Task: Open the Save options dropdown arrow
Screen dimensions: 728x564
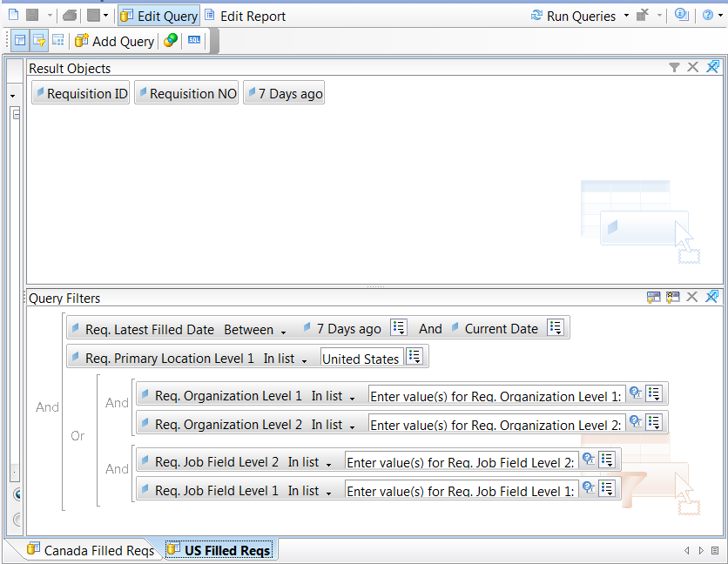Action: tap(50, 16)
